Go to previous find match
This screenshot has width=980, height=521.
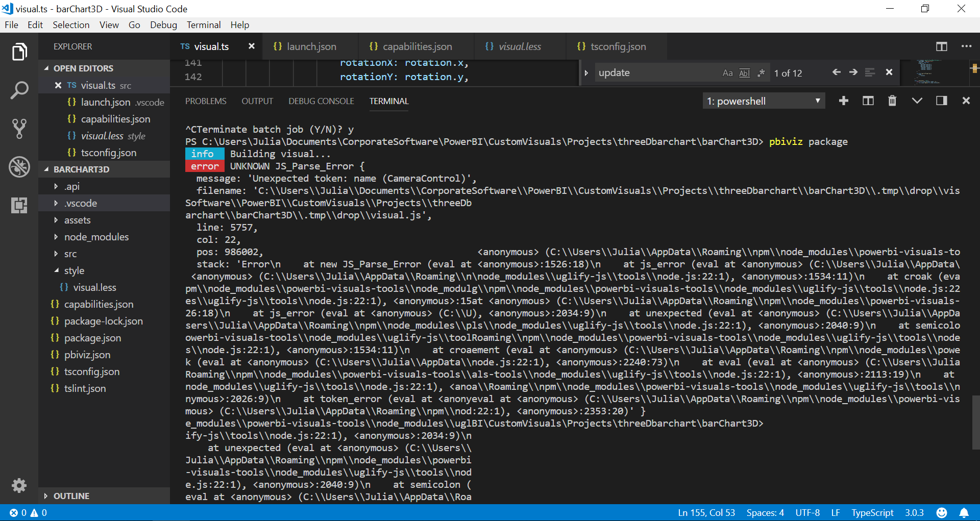(836, 72)
